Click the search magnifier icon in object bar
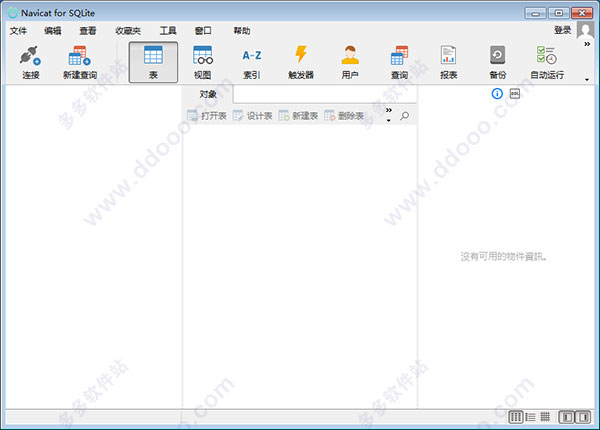Viewport: 600px width, 430px height. tap(404, 116)
